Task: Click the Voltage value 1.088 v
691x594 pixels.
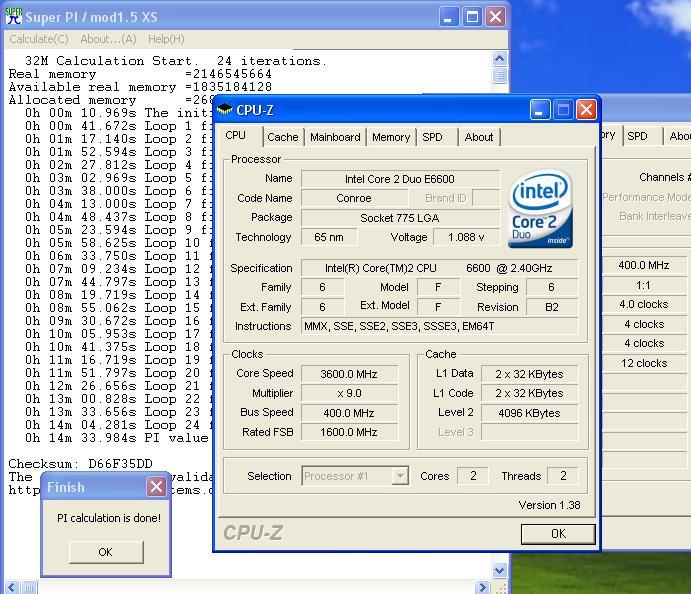Action: coord(466,238)
